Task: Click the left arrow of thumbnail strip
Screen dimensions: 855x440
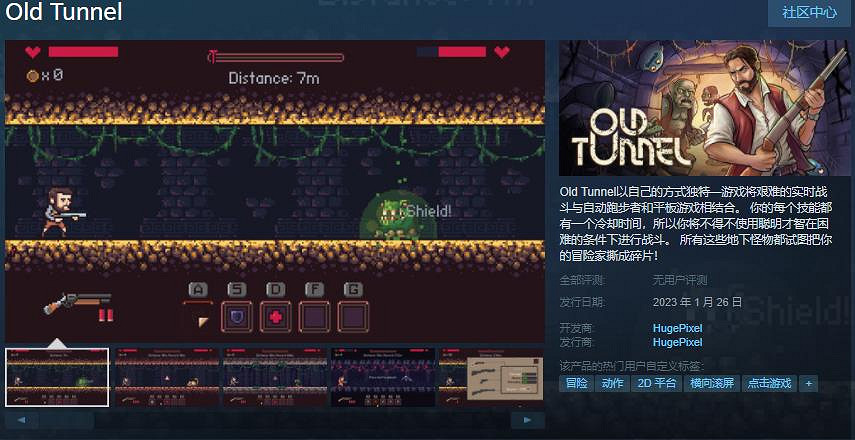Action: pos(22,420)
